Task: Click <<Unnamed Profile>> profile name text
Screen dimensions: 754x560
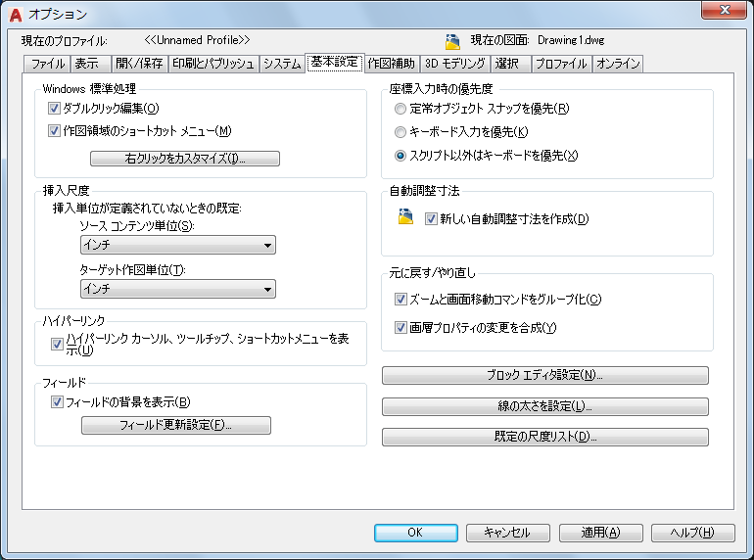Action: pos(197,40)
